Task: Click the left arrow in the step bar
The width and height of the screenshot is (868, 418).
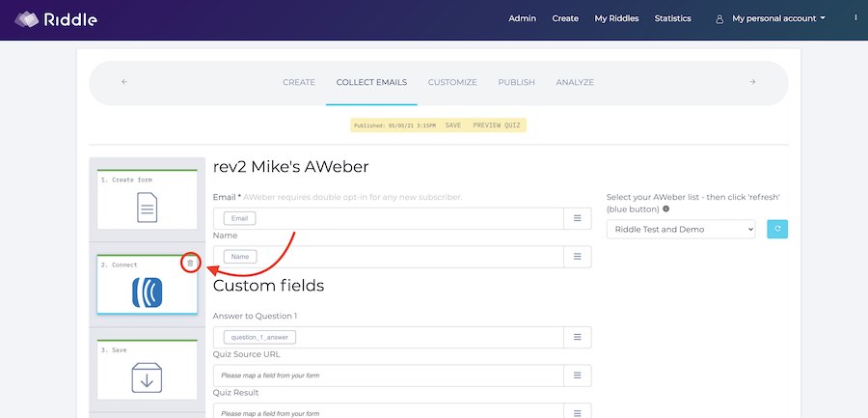Action: [x=124, y=82]
